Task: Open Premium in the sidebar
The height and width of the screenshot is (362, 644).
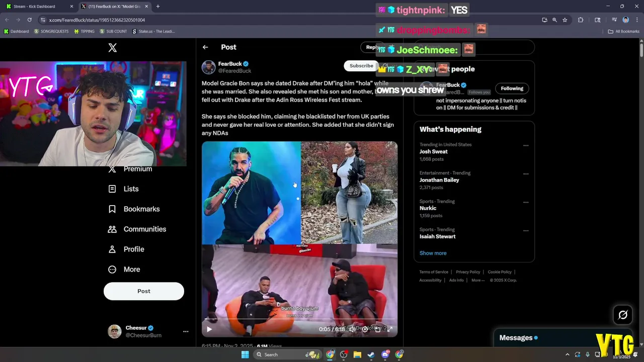Action: click(x=130, y=169)
